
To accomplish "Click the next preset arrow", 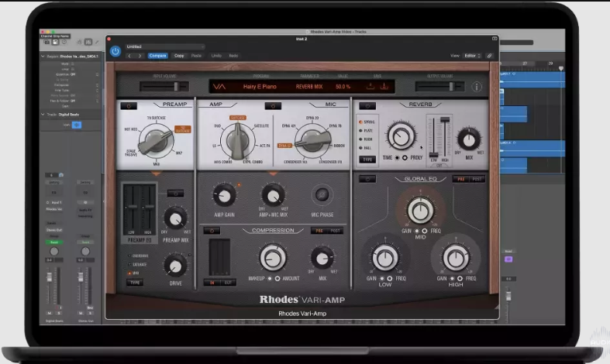I will click(x=140, y=56).
